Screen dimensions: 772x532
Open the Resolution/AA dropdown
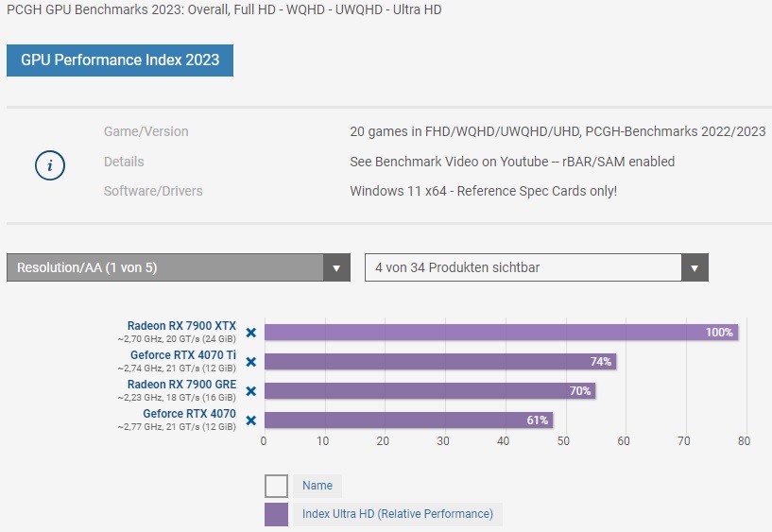point(179,267)
